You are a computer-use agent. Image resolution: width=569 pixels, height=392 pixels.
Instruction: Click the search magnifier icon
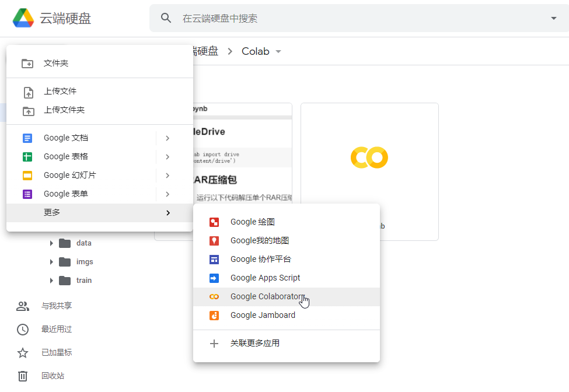pos(166,18)
